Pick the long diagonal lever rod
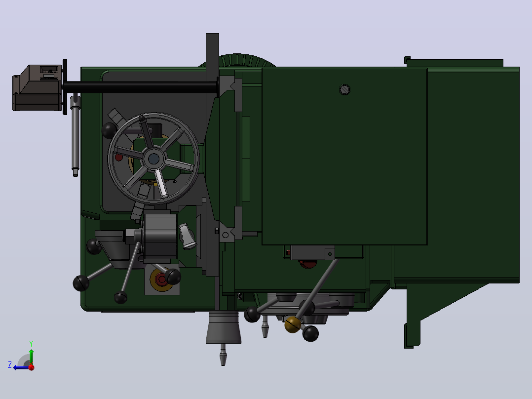Image resolution: width=532 pixels, height=399 pixels. [317, 289]
